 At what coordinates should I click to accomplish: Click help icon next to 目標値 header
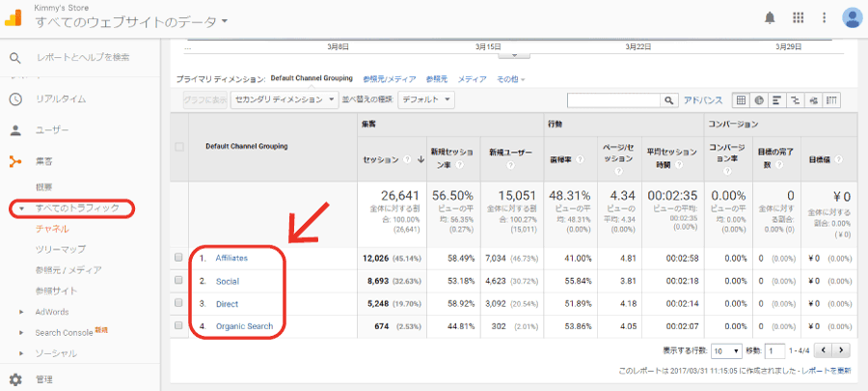(x=839, y=159)
